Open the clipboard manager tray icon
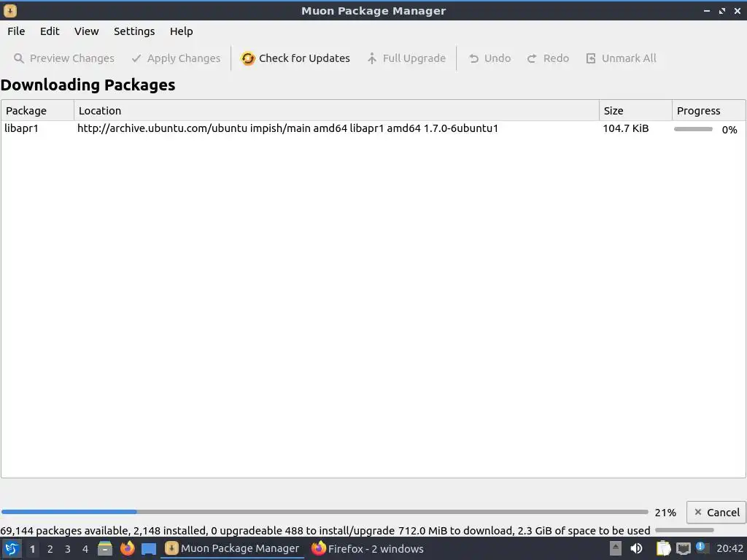This screenshot has height=560, width=747. 663,548
